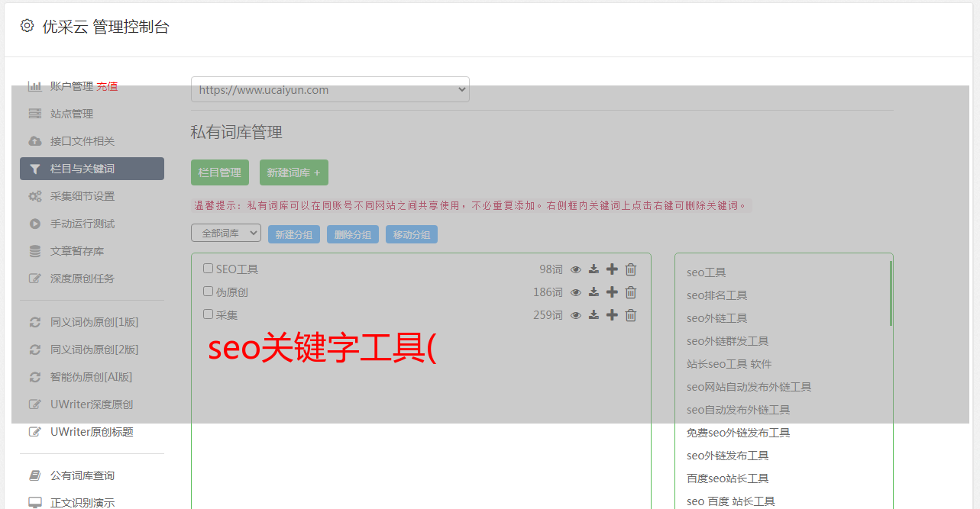
Task: Delete the SEO工具 word library
Action: pyautogui.click(x=631, y=269)
